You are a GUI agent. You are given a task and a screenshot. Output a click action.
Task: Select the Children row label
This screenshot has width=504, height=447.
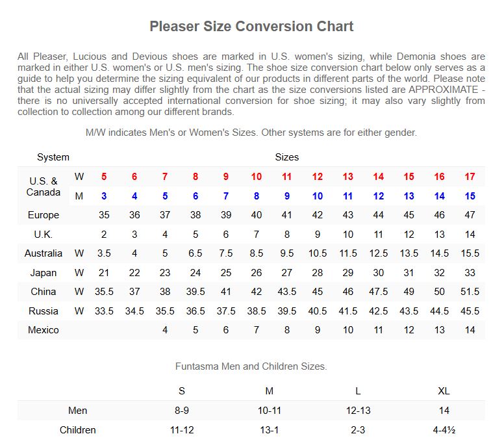[x=78, y=430]
